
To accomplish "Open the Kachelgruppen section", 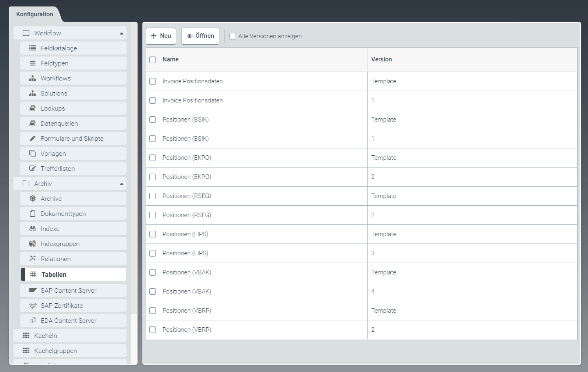I will [55, 350].
